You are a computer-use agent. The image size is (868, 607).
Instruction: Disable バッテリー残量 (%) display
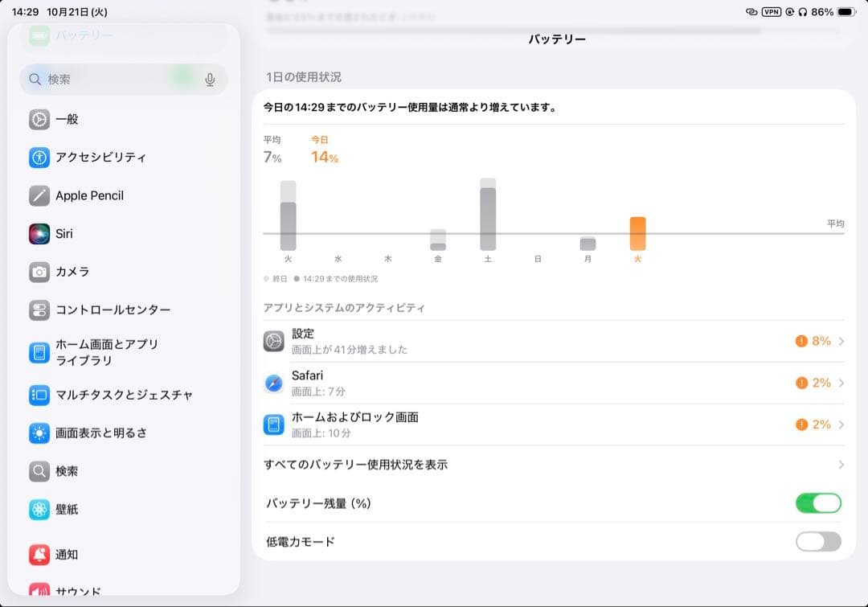click(x=817, y=502)
